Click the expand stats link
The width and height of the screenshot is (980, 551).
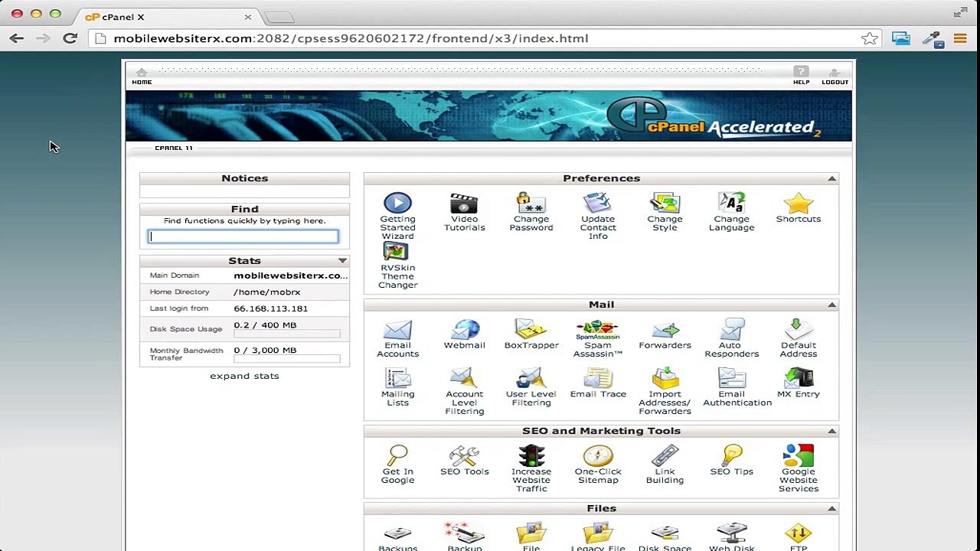pos(244,376)
